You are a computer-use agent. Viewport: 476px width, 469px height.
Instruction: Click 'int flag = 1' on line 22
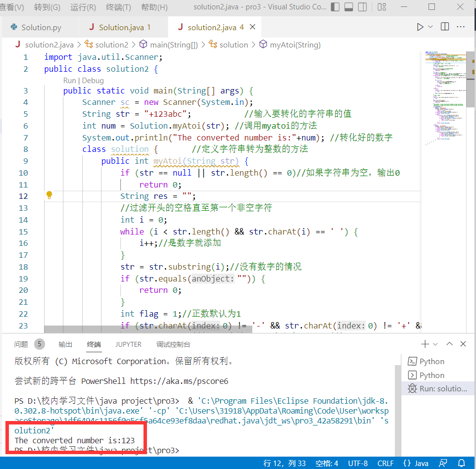click(x=149, y=314)
